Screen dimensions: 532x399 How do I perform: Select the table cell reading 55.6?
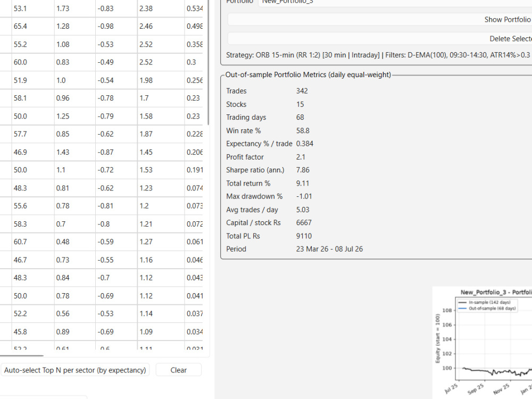[33, 206]
